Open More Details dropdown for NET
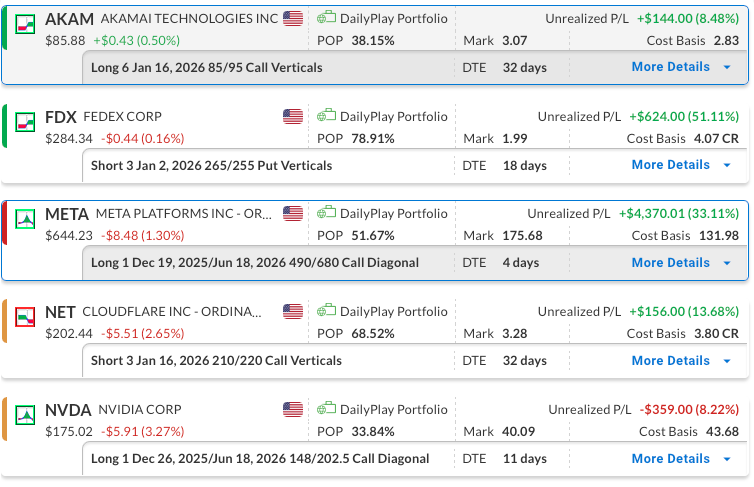This screenshot has width=754, height=487. (681, 361)
